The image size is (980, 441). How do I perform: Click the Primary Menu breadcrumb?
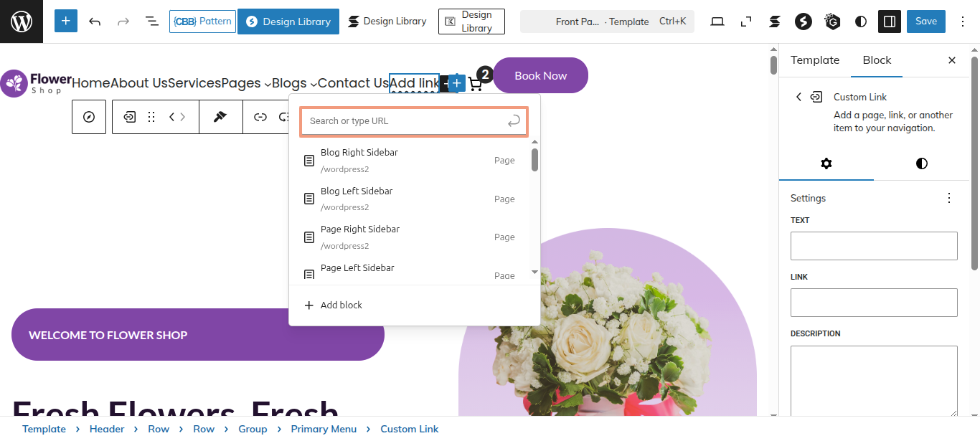324,429
